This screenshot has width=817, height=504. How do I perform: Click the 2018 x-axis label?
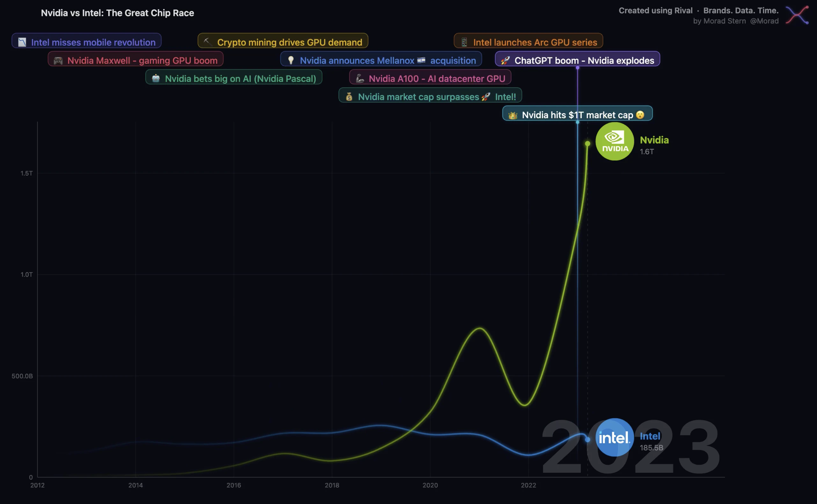tap(332, 485)
